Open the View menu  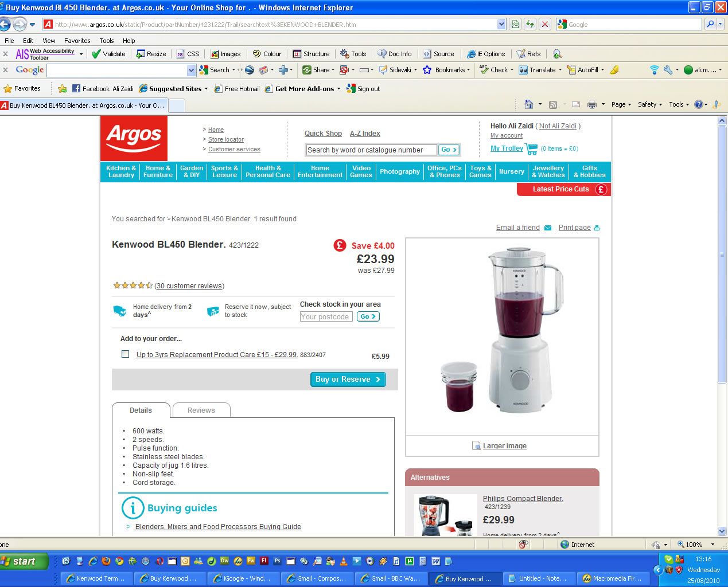click(49, 41)
